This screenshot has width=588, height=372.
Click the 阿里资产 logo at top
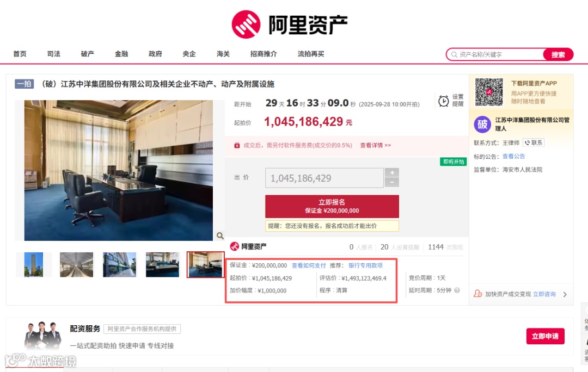click(290, 24)
